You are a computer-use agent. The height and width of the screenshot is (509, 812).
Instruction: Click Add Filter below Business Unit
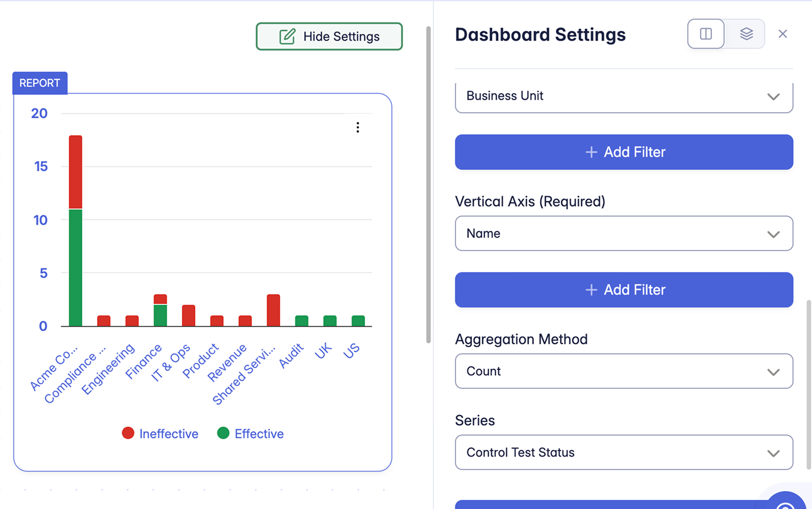(x=624, y=152)
